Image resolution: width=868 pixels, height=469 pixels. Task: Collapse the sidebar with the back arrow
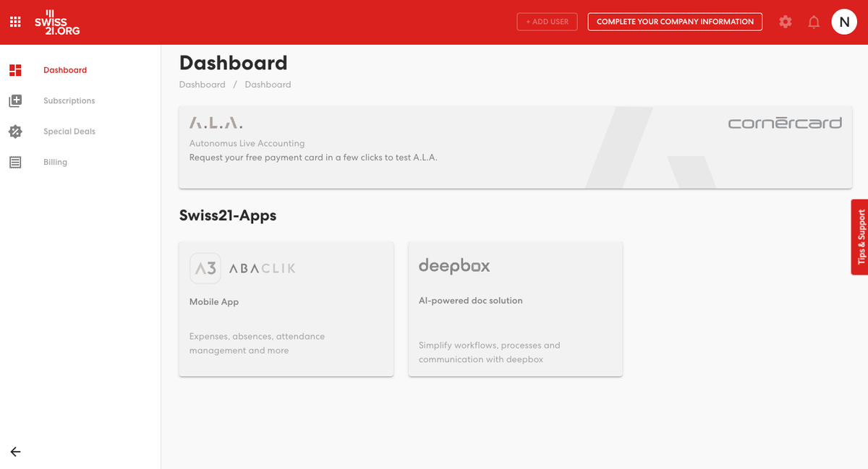(x=15, y=452)
